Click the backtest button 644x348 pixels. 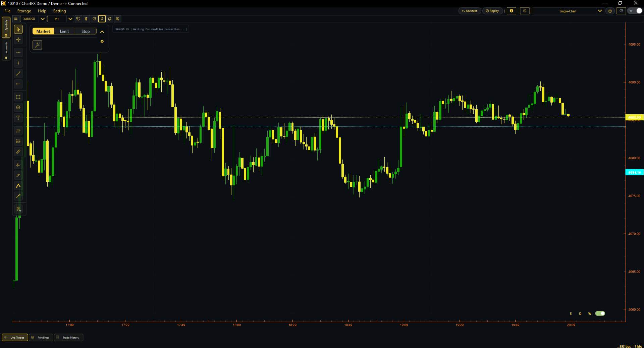[x=470, y=11]
